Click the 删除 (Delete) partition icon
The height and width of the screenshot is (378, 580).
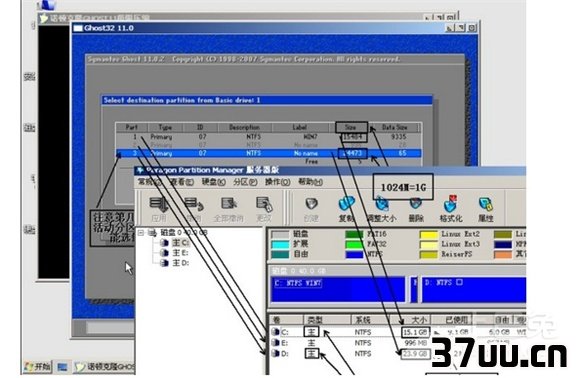pyautogui.click(x=416, y=209)
